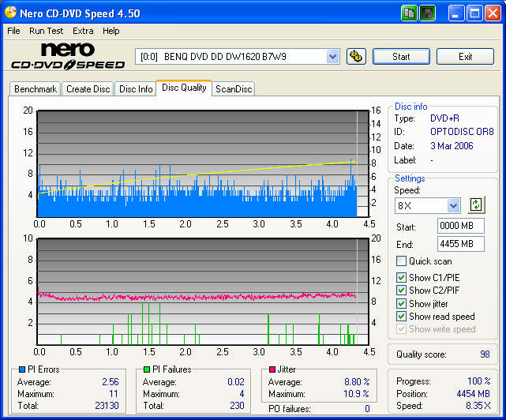Click the disc ID OPTODISC OR8
The height and width of the screenshot is (420, 506).
coord(462,132)
